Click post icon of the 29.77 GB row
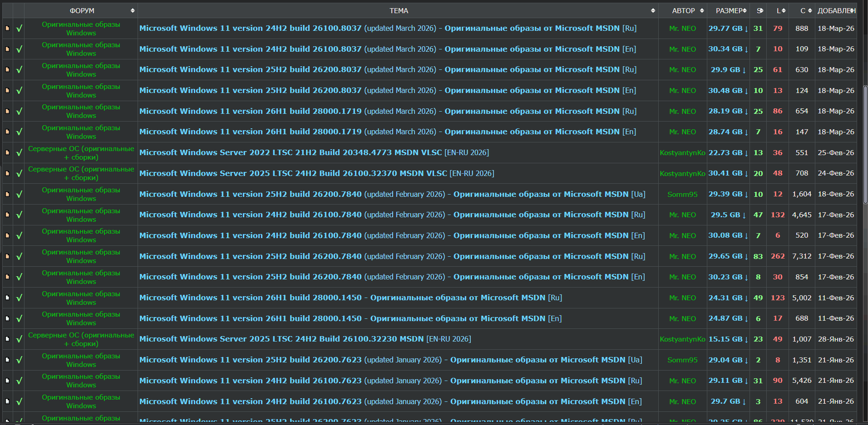Screen dimensions: 868x425 [x=7, y=28]
